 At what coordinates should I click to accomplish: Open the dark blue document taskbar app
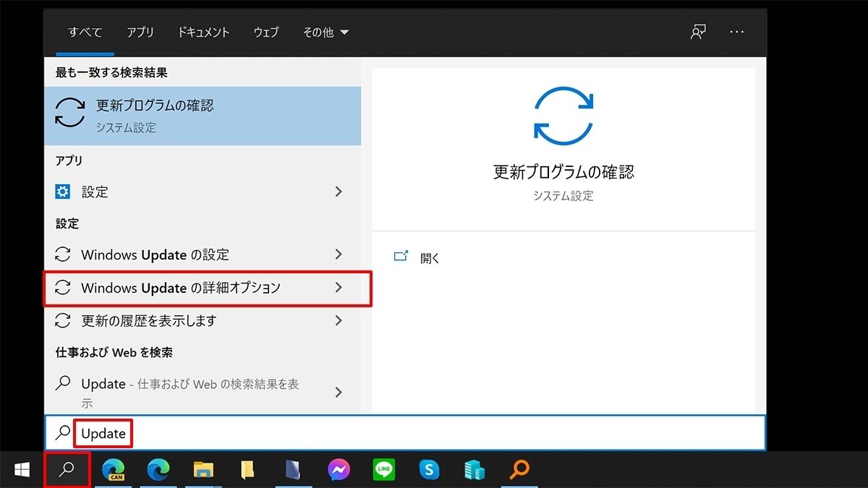pos(294,470)
